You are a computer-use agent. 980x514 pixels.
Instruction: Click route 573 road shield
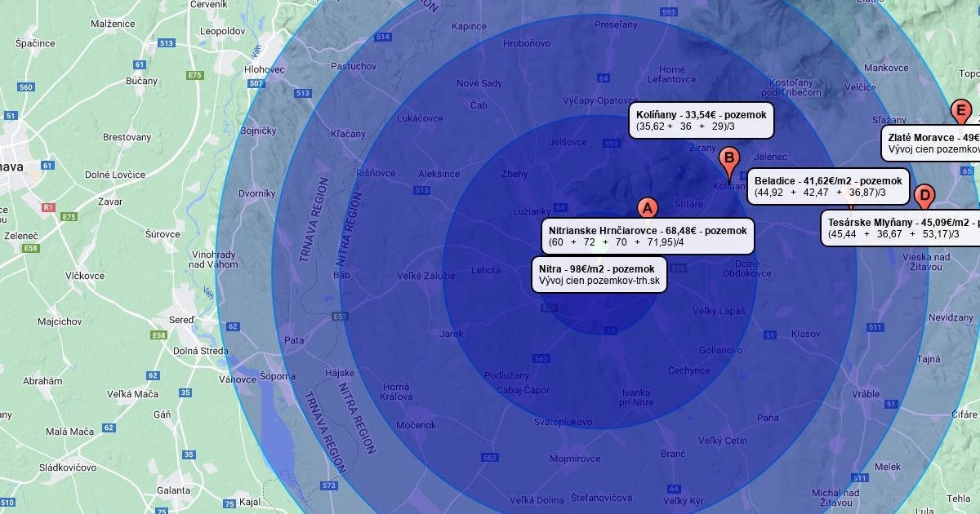329,486
